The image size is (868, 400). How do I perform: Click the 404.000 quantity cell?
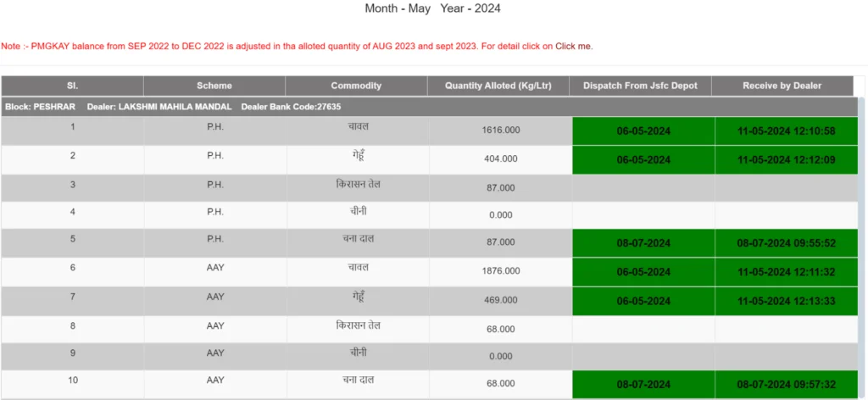500,158
